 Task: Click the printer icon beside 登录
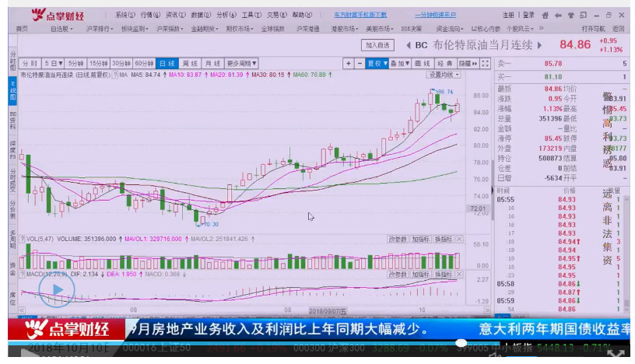(545, 16)
